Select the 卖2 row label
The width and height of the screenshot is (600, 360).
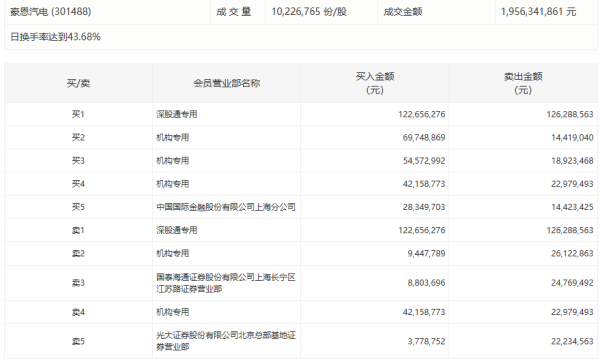(78, 253)
